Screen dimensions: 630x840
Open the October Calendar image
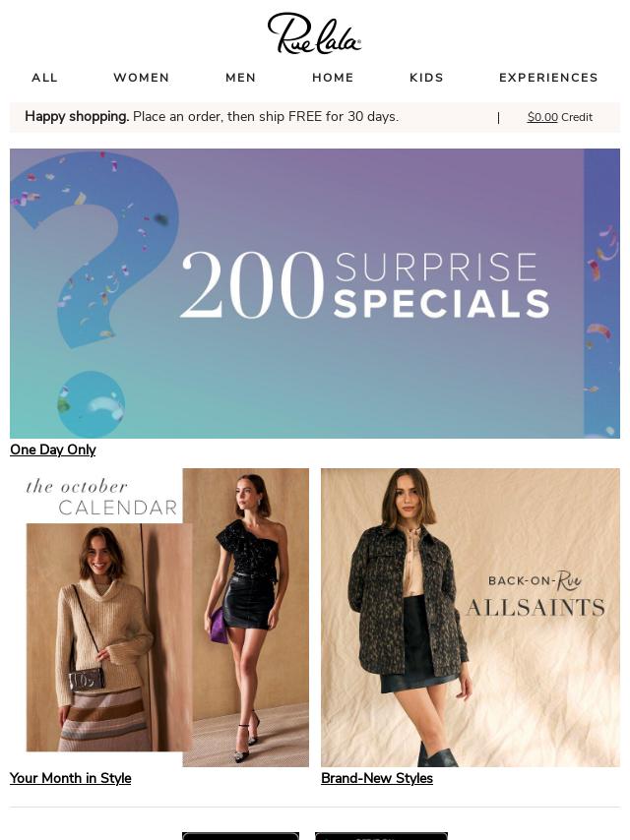coord(159,618)
